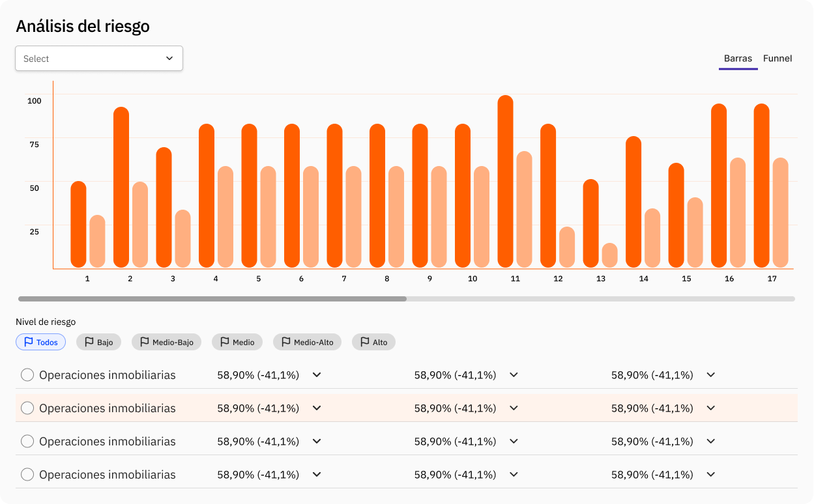Select first Operaciones inmobiliarias radio button
Image resolution: width=814 pixels, height=504 pixels.
pyautogui.click(x=27, y=375)
